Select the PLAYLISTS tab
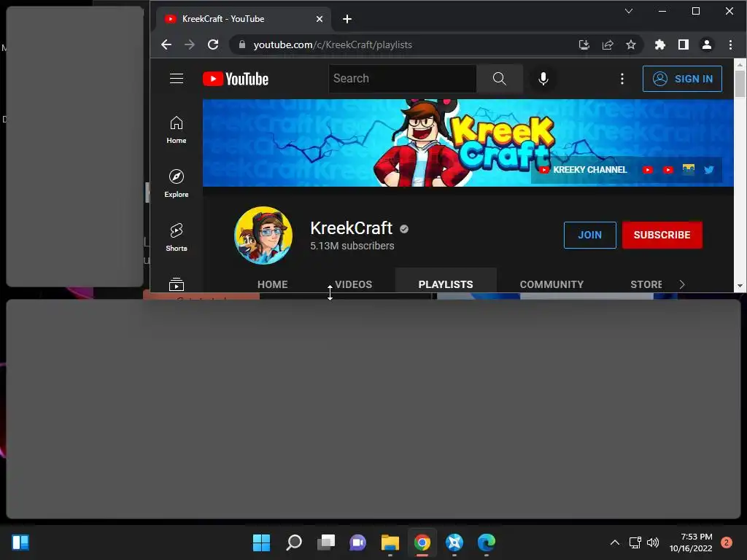Screen dimensions: 747x560 tap(446, 284)
